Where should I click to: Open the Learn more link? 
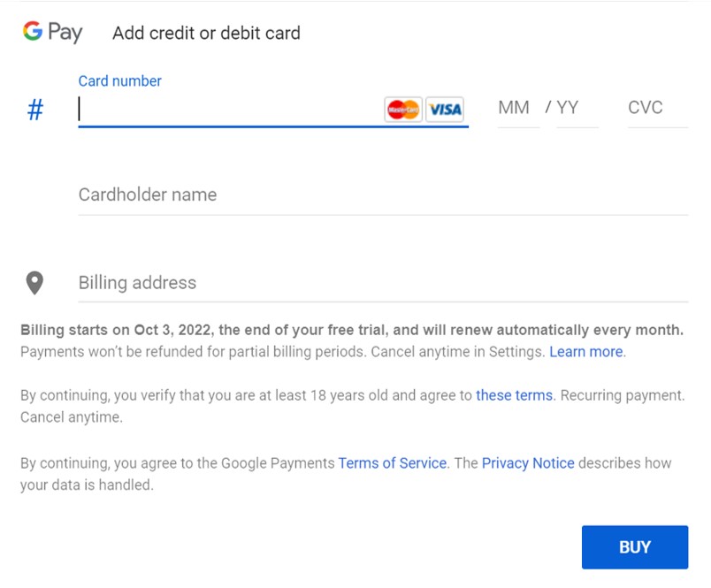(586, 352)
